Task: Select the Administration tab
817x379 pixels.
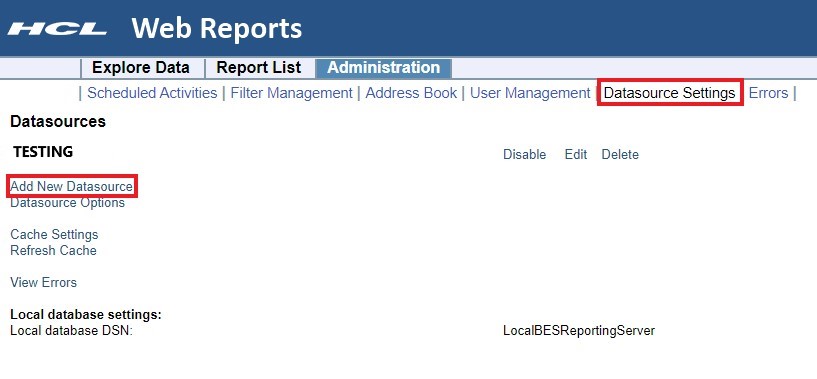Action: (x=383, y=68)
